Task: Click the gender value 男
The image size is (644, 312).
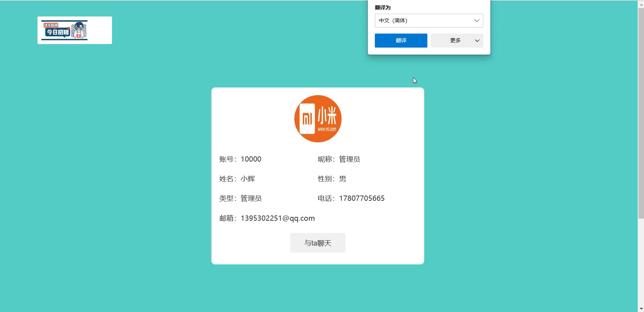Action: click(x=342, y=179)
